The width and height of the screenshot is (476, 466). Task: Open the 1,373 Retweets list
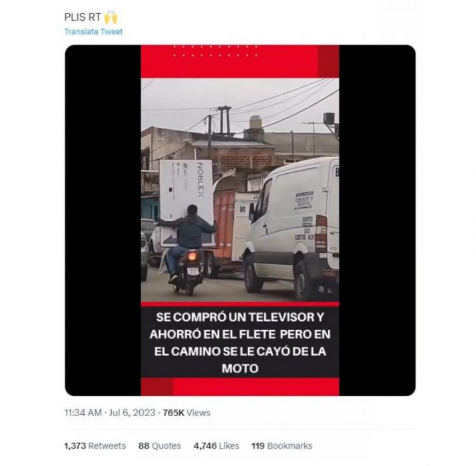95,445
